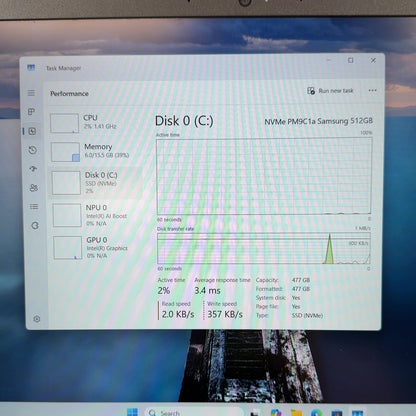Click the Disk active time graph
The image size is (416, 416).
click(264, 176)
